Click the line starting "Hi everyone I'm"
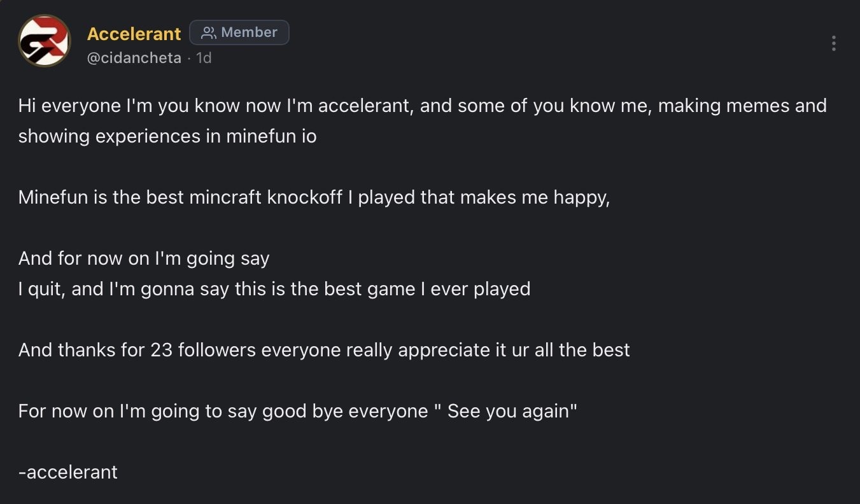 click(422, 106)
